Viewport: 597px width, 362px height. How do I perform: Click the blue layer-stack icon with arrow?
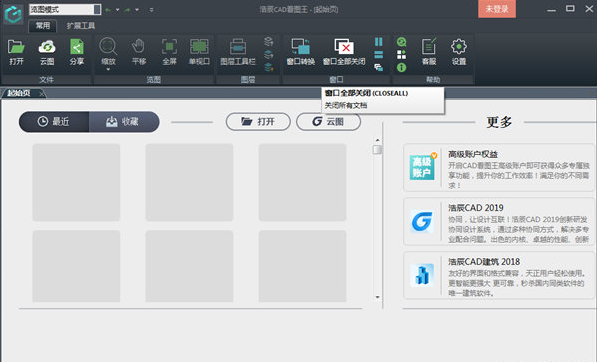pos(268,54)
